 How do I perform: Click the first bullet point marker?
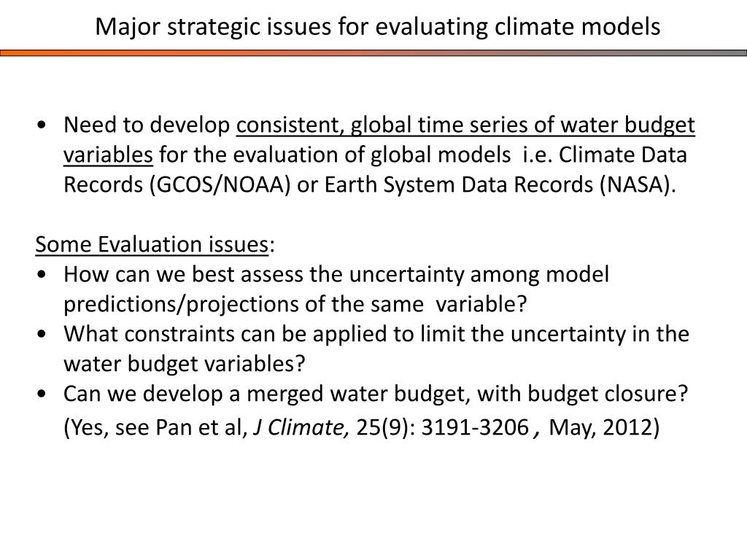point(42,125)
